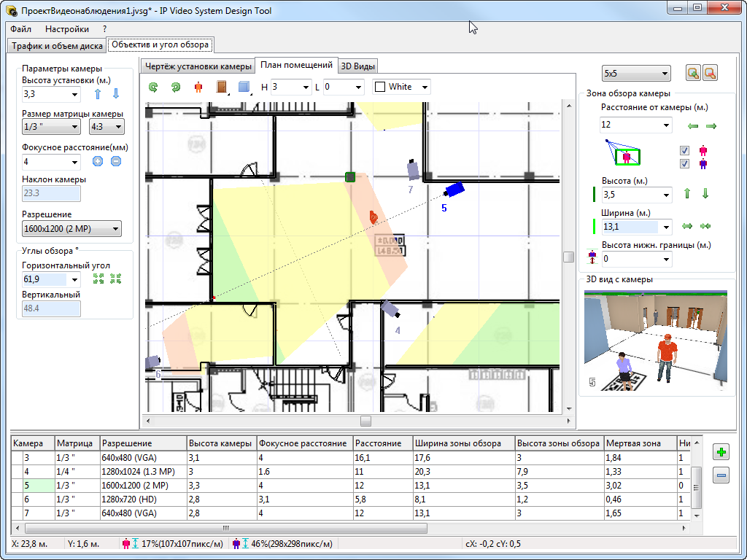Click the plus icon beside focal length

click(98, 161)
